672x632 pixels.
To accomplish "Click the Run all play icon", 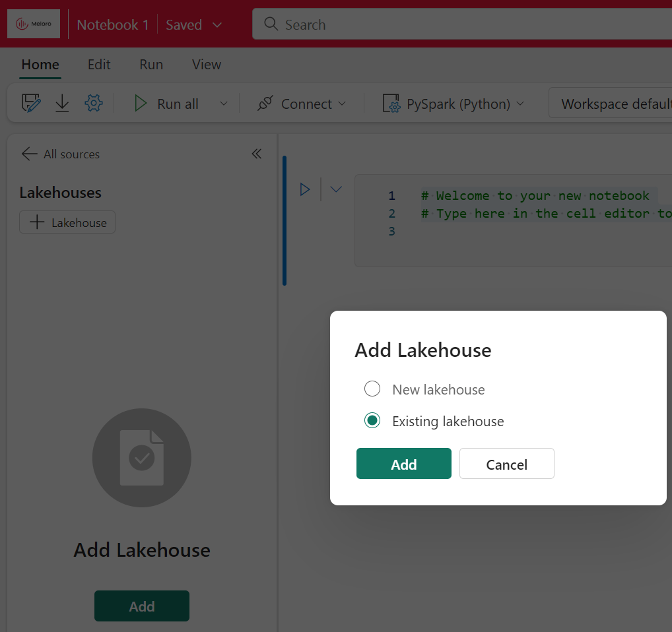I will (x=140, y=104).
